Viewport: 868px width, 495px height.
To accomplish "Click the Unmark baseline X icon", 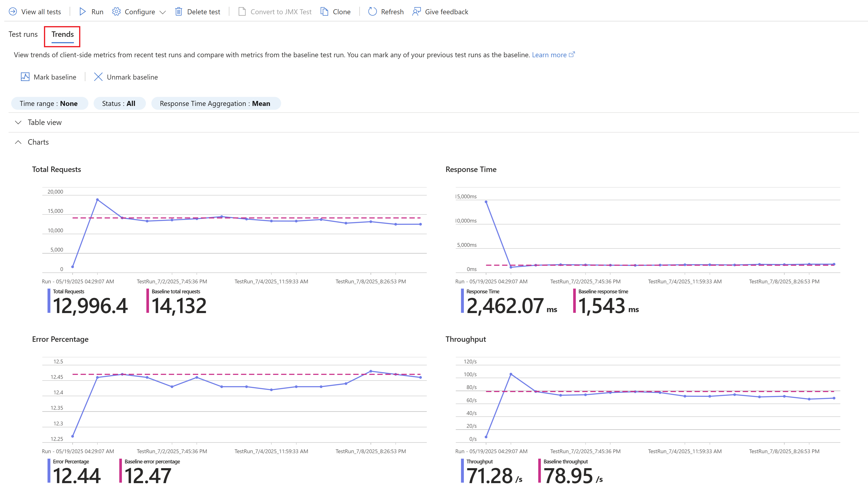I will tap(98, 77).
